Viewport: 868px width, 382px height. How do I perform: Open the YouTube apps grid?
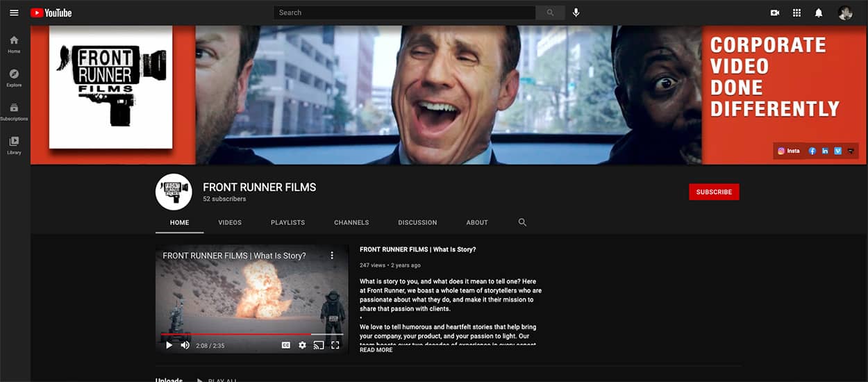[x=796, y=13]
